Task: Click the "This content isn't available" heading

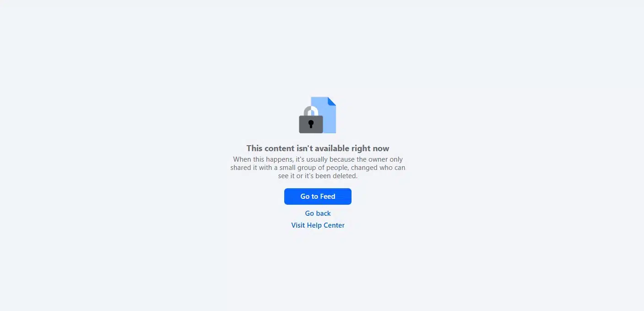Action: click(x=318, y=148)
